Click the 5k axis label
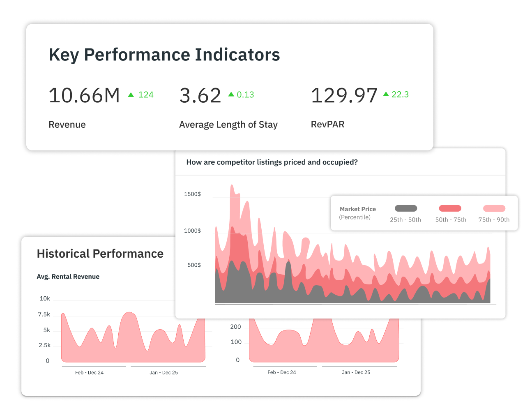The height and width of the screenshot is (411, 532). [46, 330]
